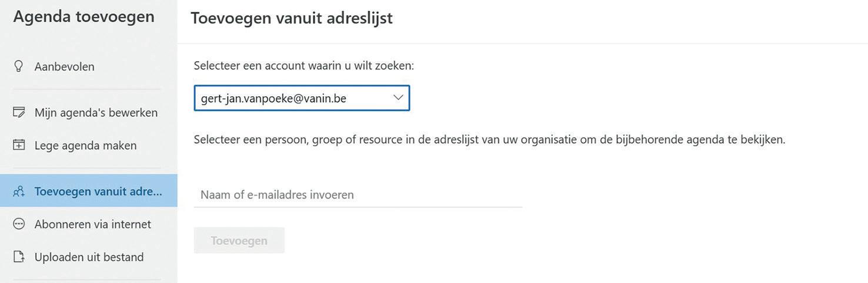
Task: Click the lightbulb icon beside Aanbevolen
Action: [x=19, y=66]
